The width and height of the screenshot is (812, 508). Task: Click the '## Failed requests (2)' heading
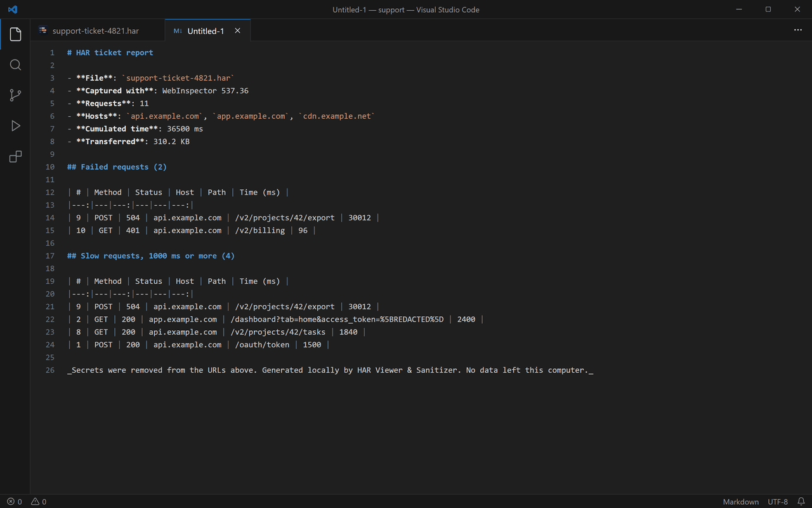click(117, 167)
